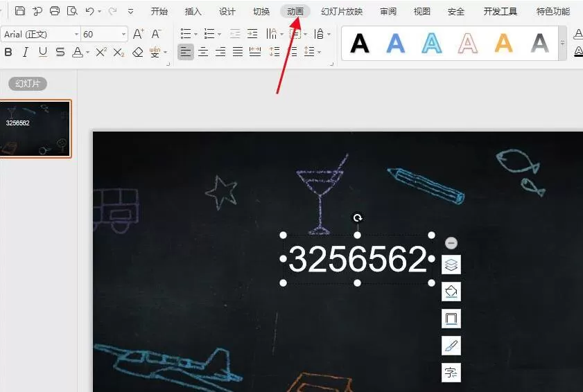The image size is (583, 392).
Task: Open the font dialog launcher corner icon
Action: coord(168,64)
